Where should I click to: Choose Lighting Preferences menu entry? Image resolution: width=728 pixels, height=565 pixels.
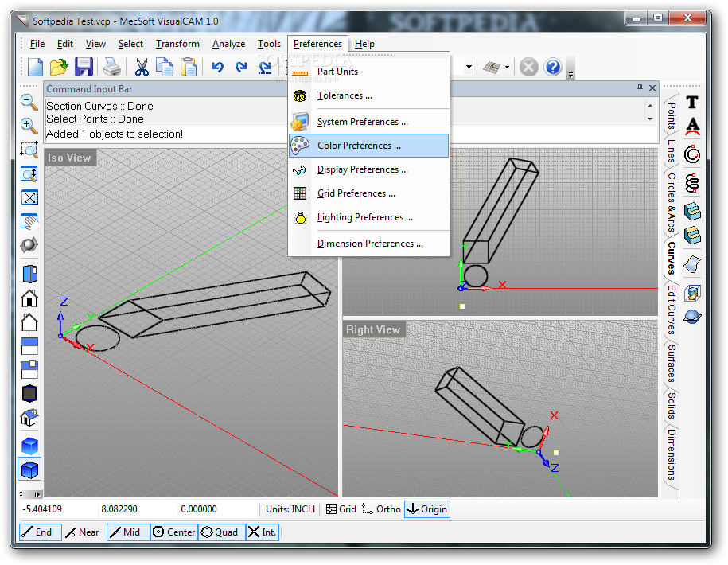(x=368, y=217)
